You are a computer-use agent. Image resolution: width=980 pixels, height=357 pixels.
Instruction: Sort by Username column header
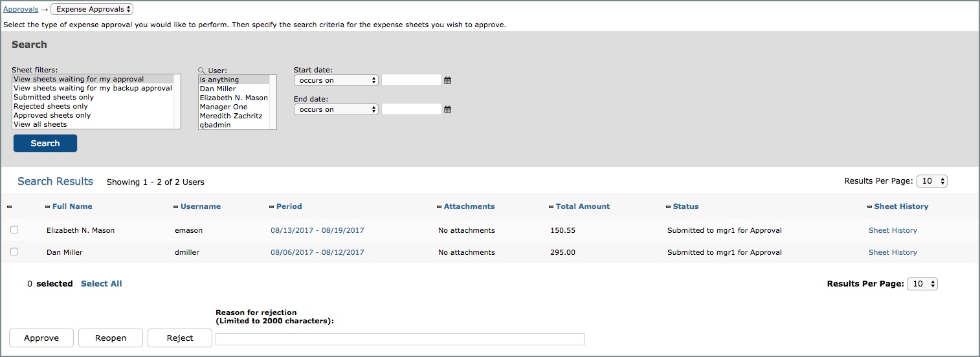(201, 206)
